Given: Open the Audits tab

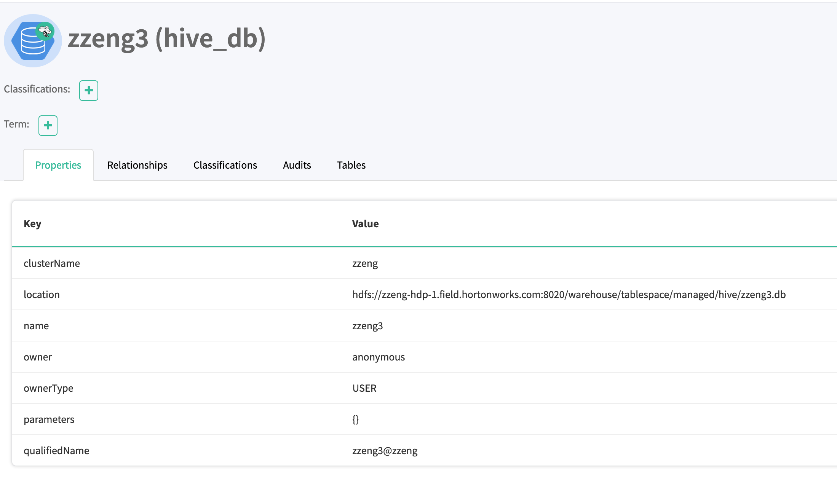Looking at the screenshot, I should (297, 165).
